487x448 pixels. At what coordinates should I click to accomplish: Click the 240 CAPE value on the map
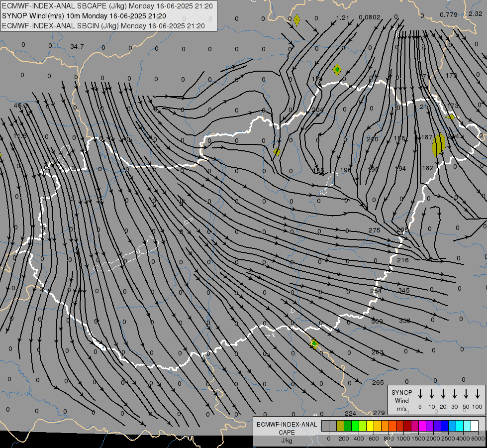(x=373, y=139)
